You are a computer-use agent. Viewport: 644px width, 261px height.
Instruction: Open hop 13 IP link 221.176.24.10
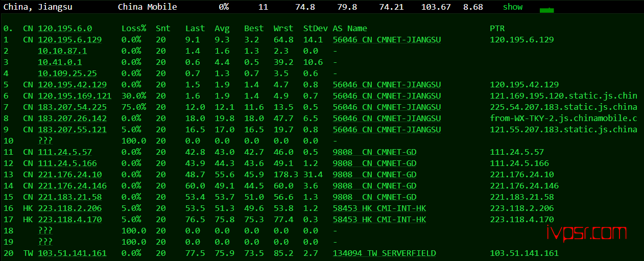point(69,175)
